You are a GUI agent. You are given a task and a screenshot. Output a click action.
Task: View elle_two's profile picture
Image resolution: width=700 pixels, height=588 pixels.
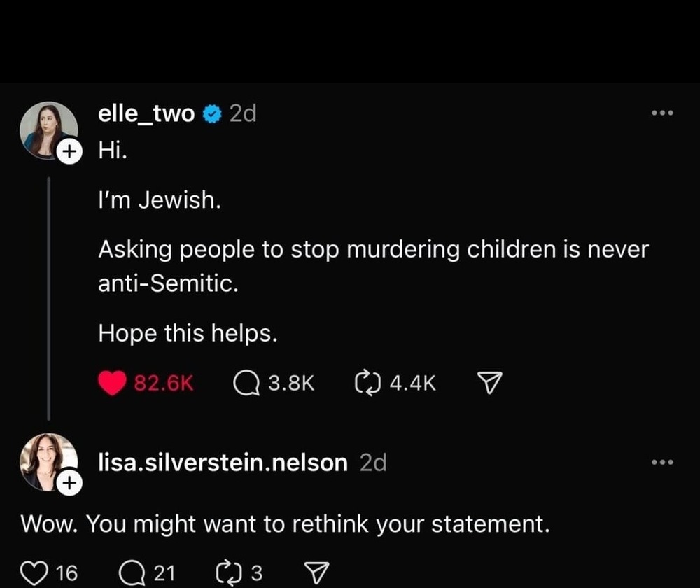[x=48, y=130]
